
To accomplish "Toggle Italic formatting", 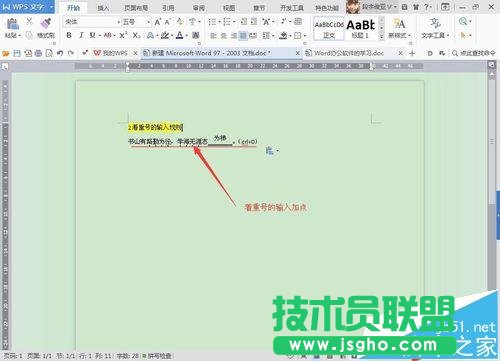I will click(x=81, y=35).
